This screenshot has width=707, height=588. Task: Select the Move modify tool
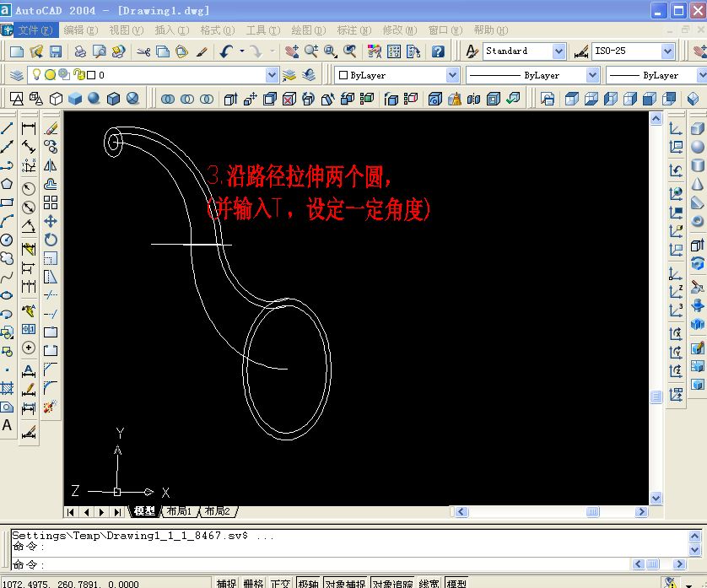pyautogui.click(x=51, y=221)
